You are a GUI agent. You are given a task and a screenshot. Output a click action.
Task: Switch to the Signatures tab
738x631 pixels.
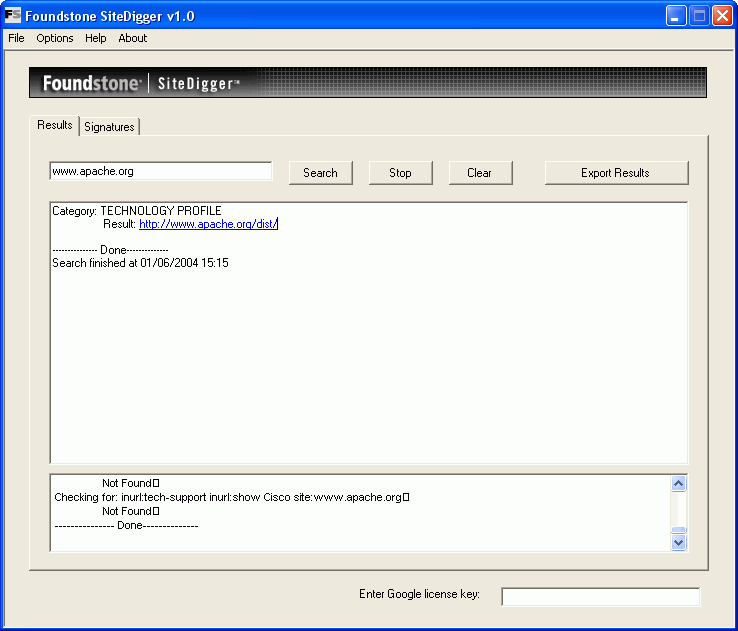coord(109,127)
